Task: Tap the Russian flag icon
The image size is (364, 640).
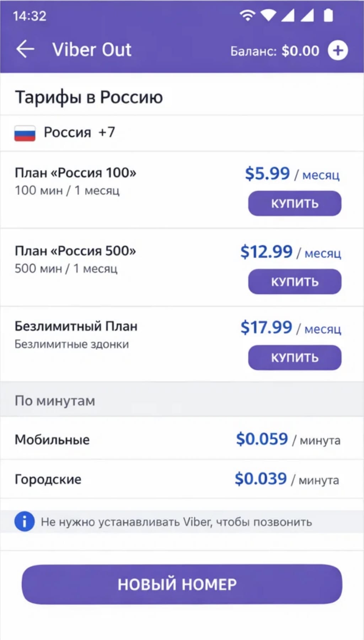Action: pos(25,133)
